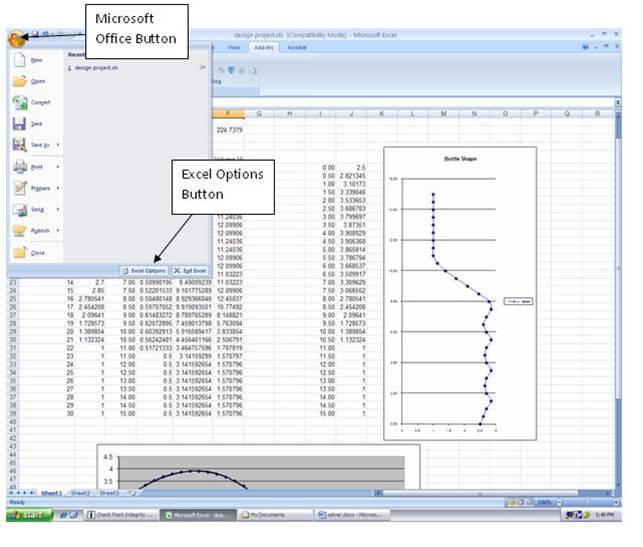Open My Documents from the taskbar

(x=276, y=515)
